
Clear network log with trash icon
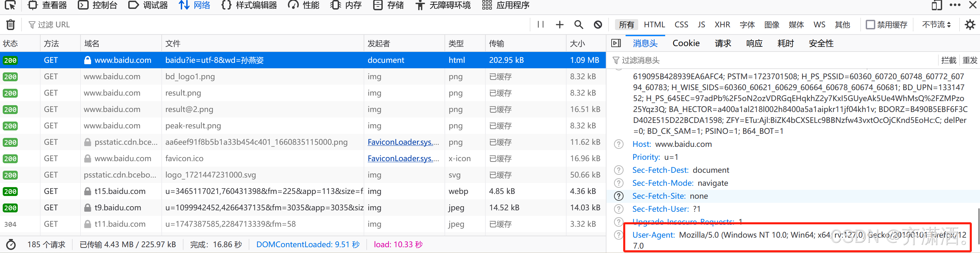point(11,25)
